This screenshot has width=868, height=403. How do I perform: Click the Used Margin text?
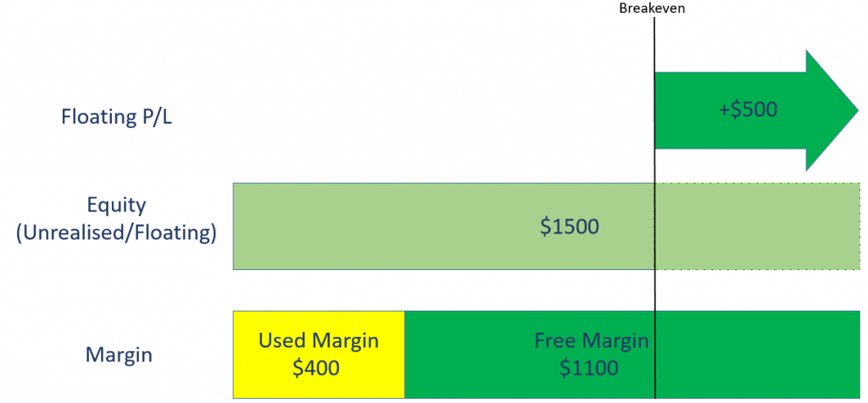pos(319,340)
